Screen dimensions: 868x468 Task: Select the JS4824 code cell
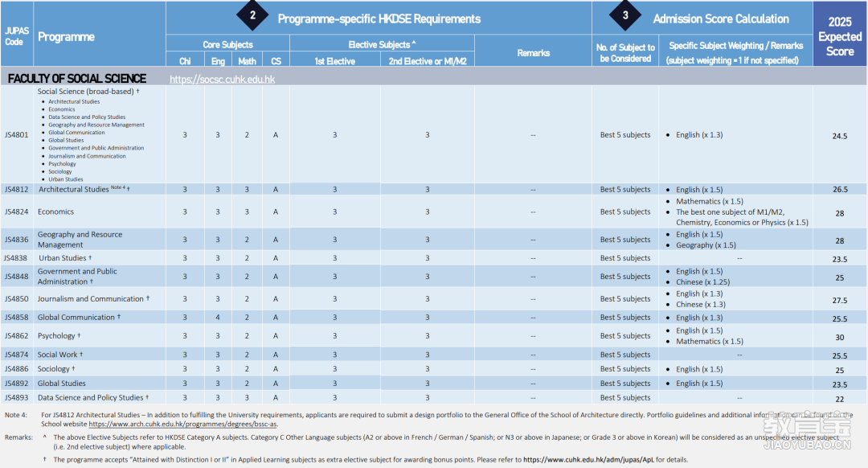17,211
